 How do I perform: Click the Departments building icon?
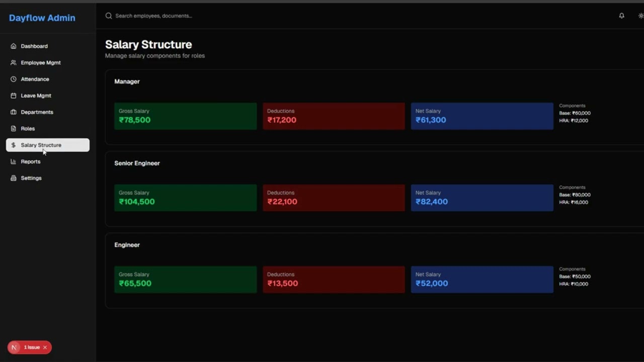click(14, 112)
